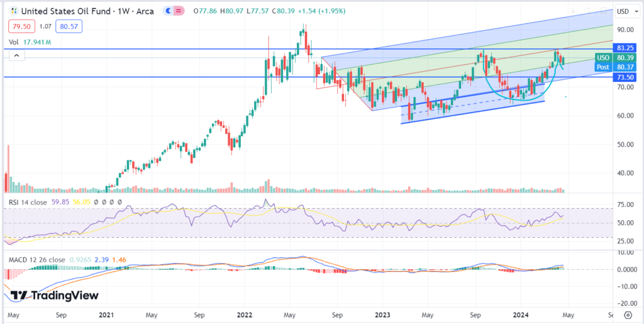Screen dimensions: 644x324
Task: Select the Vol 17.941 M indicator legend
Action: (31, 42)
